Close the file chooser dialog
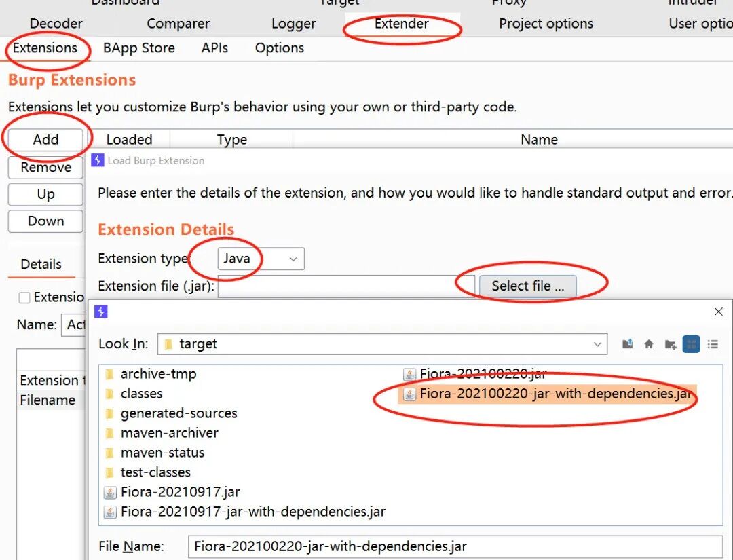733x560 pixels. 719,312
